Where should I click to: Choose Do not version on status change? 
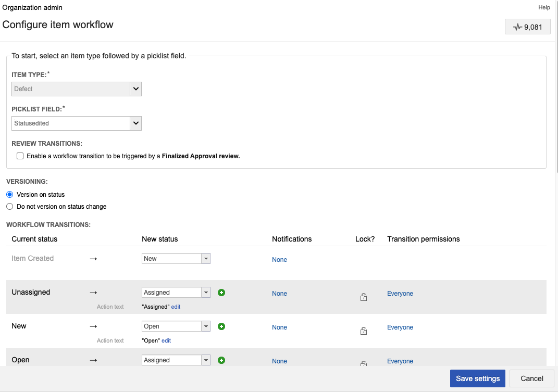pyautogui.click(x=9, y=206)
